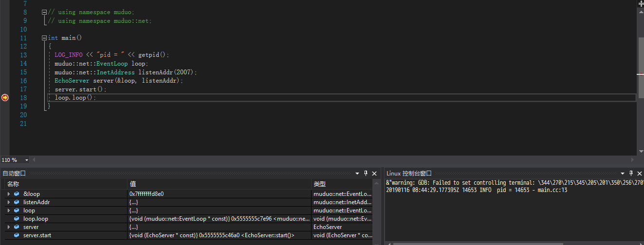Select the Linux 控制台窗口 panel title
Image resolution: width=644 pixels, height=245 pixels.
point(409,174)
